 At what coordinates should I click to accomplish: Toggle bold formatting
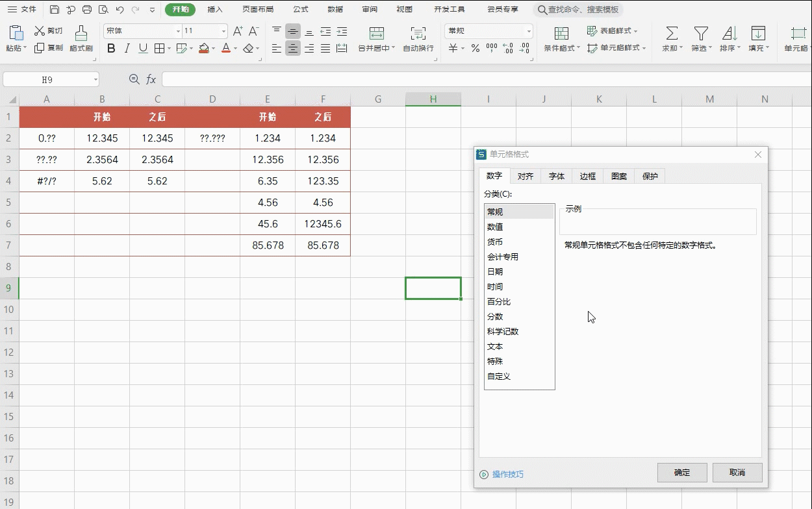[x=110, y=48]
